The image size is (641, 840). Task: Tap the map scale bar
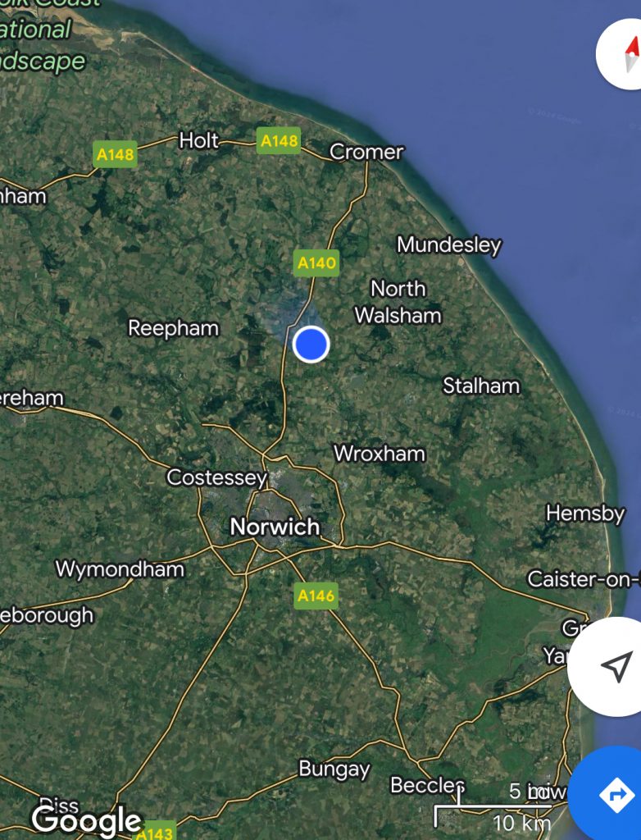pyautogui.click(x=493, y=807)
